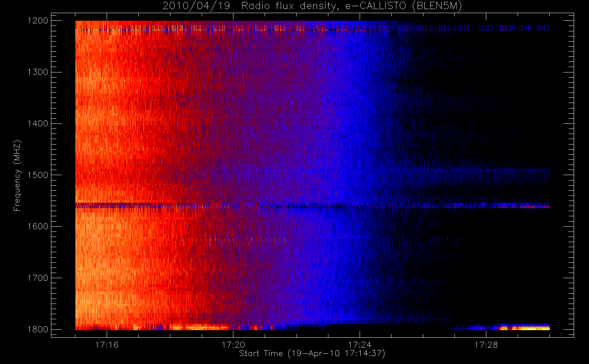Select the '1600' frequency axis label
The image size is (589, 364).
click(38, 226)
